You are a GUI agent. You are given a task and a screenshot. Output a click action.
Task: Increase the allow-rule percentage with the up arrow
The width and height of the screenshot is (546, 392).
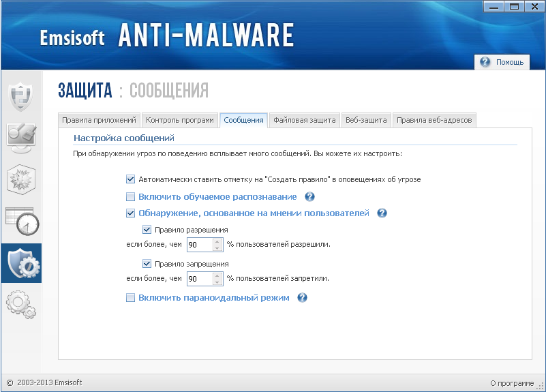217,241
